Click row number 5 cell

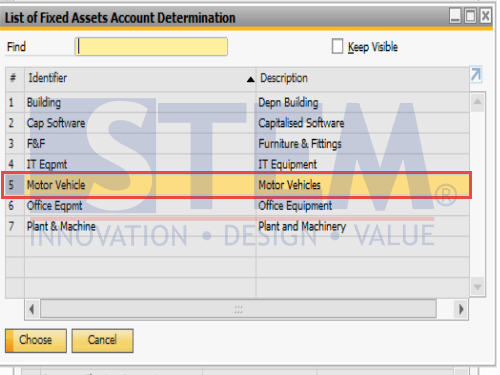(x=15, y=185)
